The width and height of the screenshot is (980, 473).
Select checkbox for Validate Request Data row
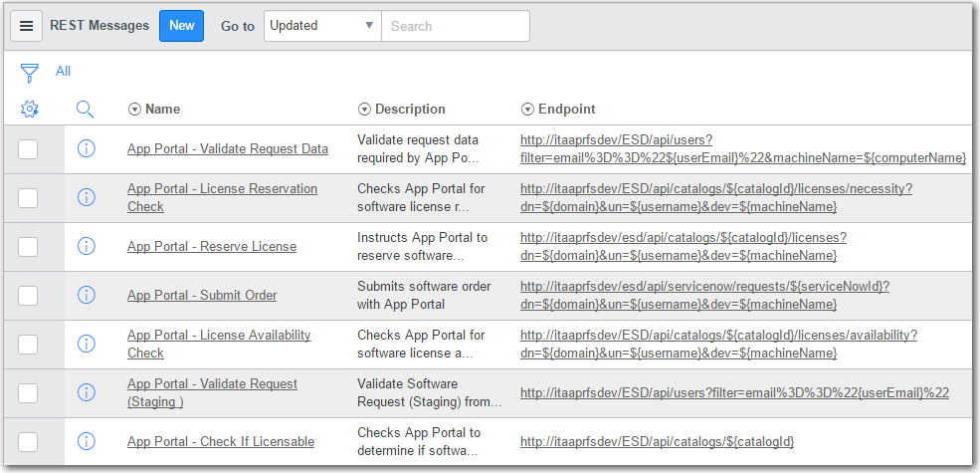(28, 149)
